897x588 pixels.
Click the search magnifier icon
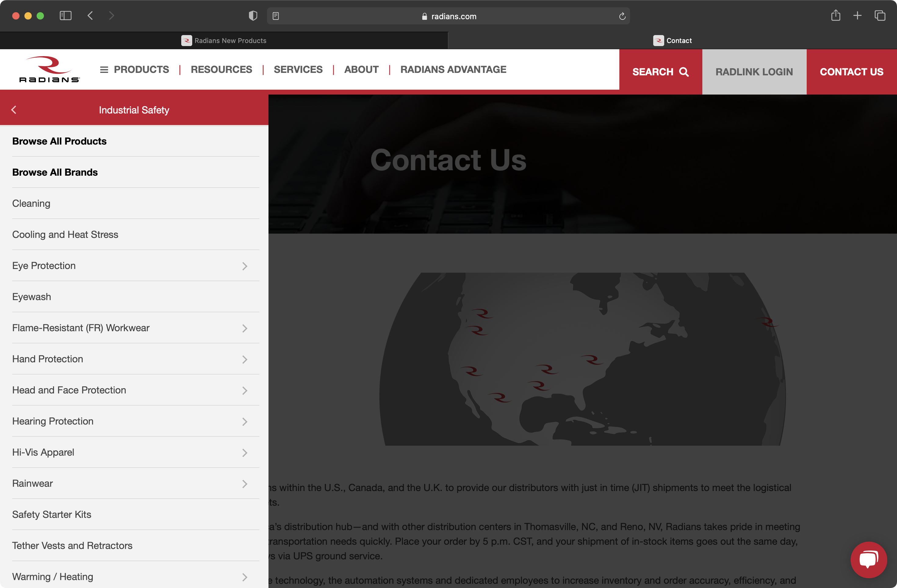pyautogui.click(x=684, y=72)
